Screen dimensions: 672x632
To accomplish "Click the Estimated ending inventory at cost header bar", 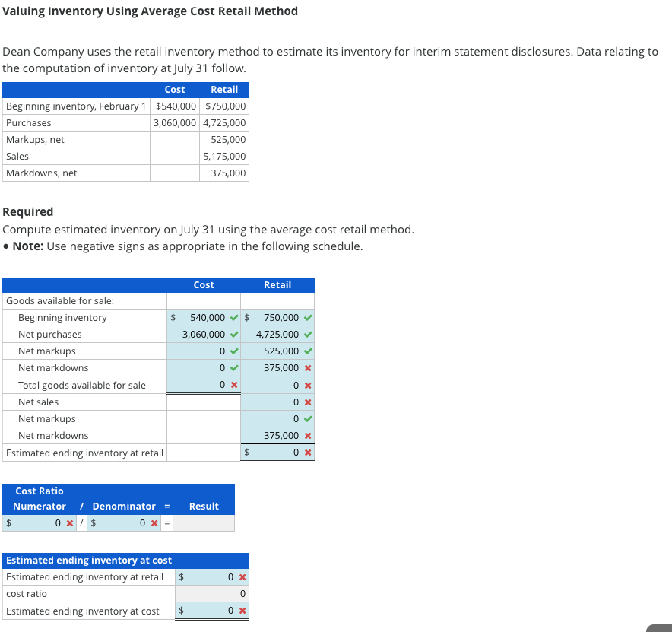I will (x=126, y=561).
